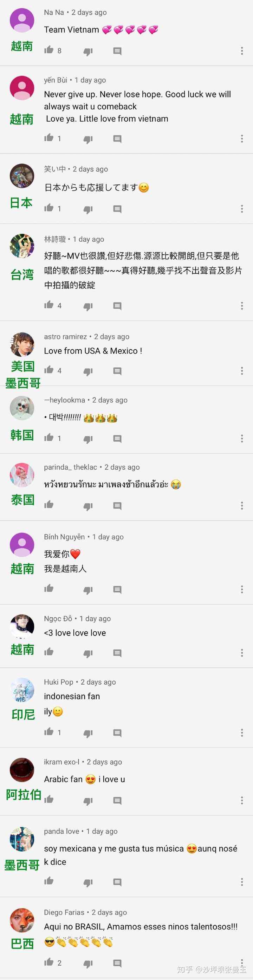Screen dimensions: 253x980
Task: Open ikram exo-l's profile picture
Action: point(22,770)
